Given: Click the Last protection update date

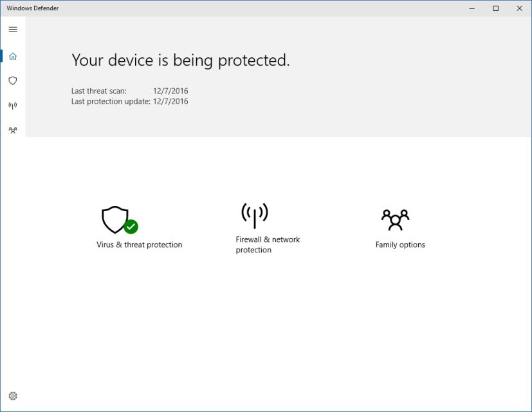Looking at the screenshot, I should click(171, 101).
